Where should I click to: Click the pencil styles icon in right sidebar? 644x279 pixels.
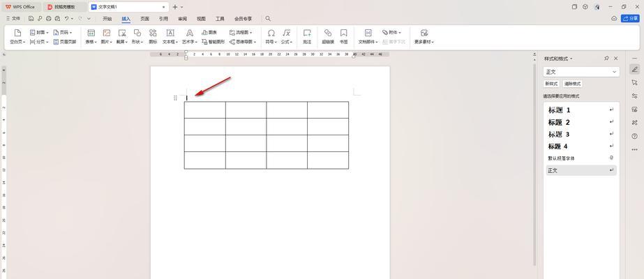coord(634,69)
